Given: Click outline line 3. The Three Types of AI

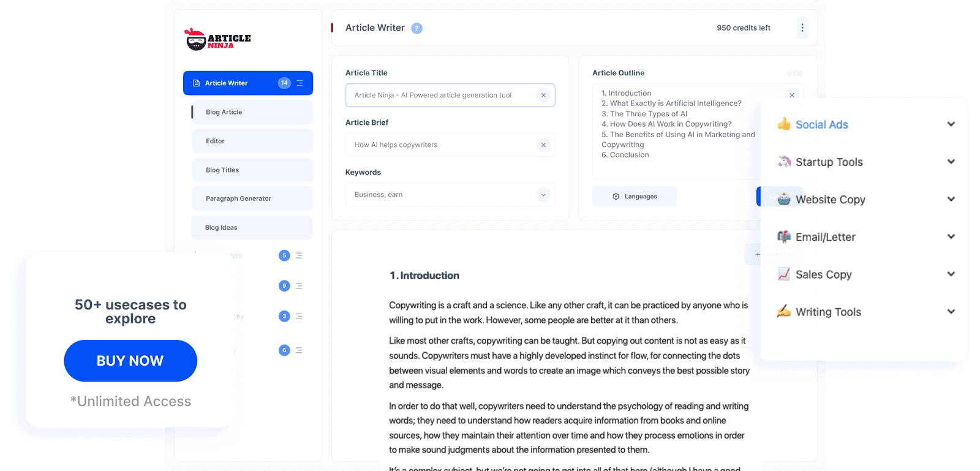Looking at the screenshot, I should [644, 114].
